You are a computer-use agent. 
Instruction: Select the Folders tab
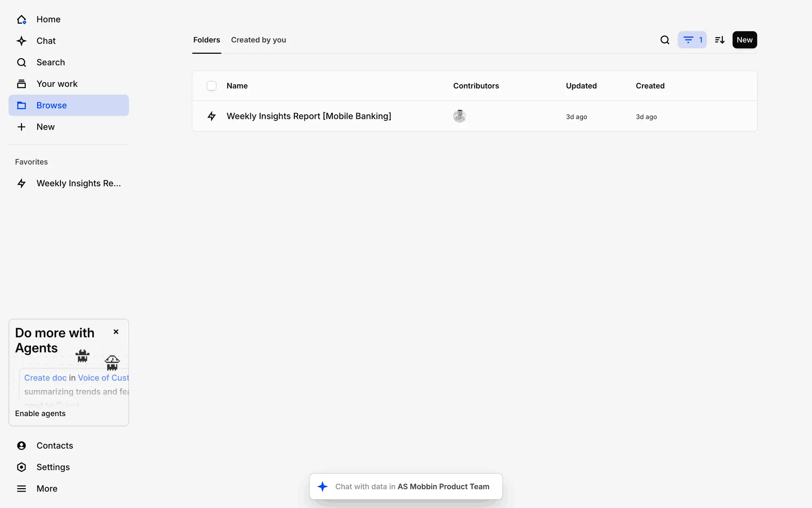[x=206, y=40]
